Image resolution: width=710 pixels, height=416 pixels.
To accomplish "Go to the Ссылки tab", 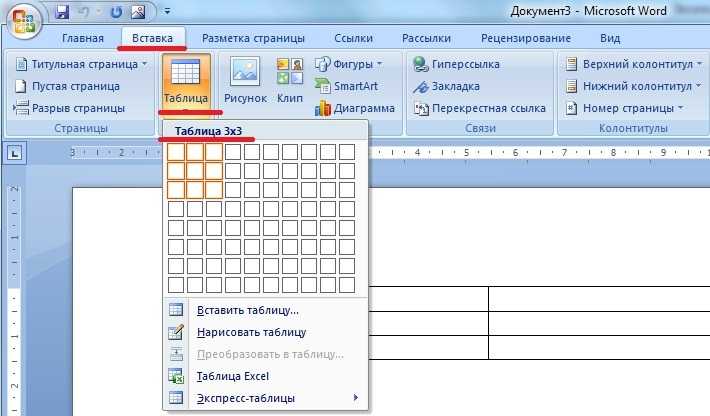I will [354, 38].
